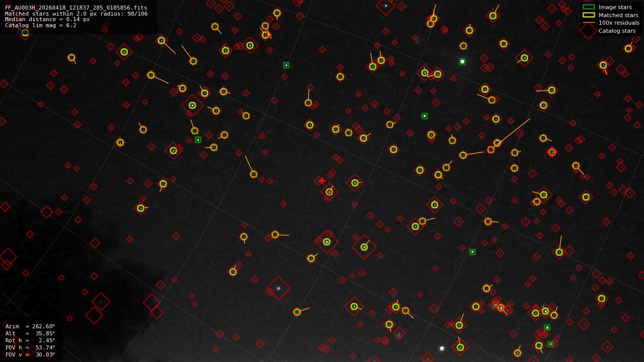This screenshot has height=362, width=644.
Task: Click the red center cross marker
Action: (x=322, y=181)
